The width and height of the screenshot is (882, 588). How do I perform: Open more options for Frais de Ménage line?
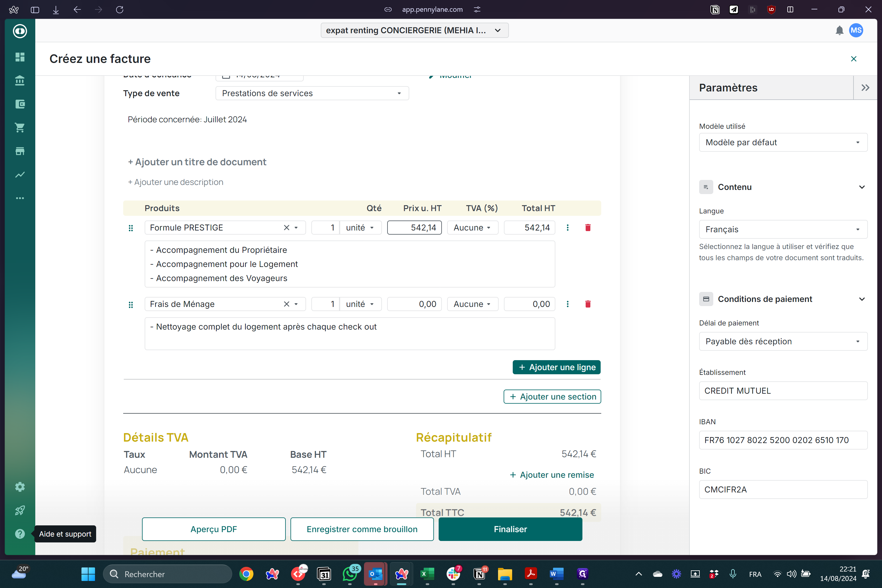pyautogui.click(x=567, y=304)
